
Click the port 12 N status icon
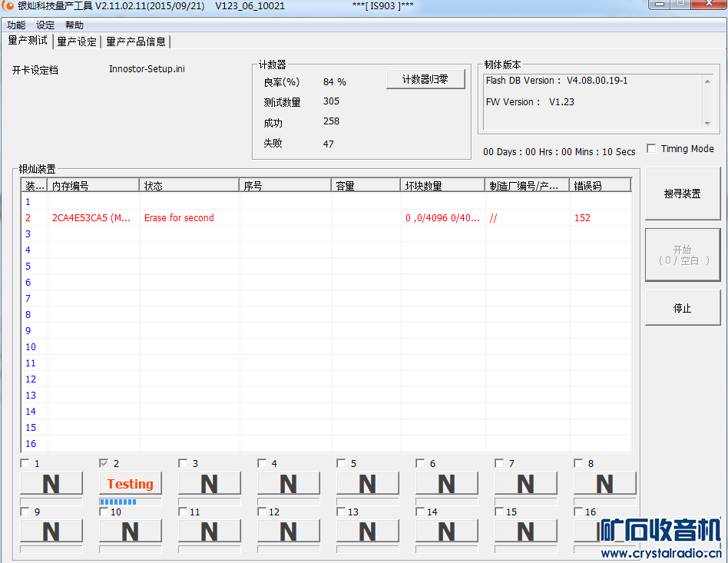click(288, 532)
